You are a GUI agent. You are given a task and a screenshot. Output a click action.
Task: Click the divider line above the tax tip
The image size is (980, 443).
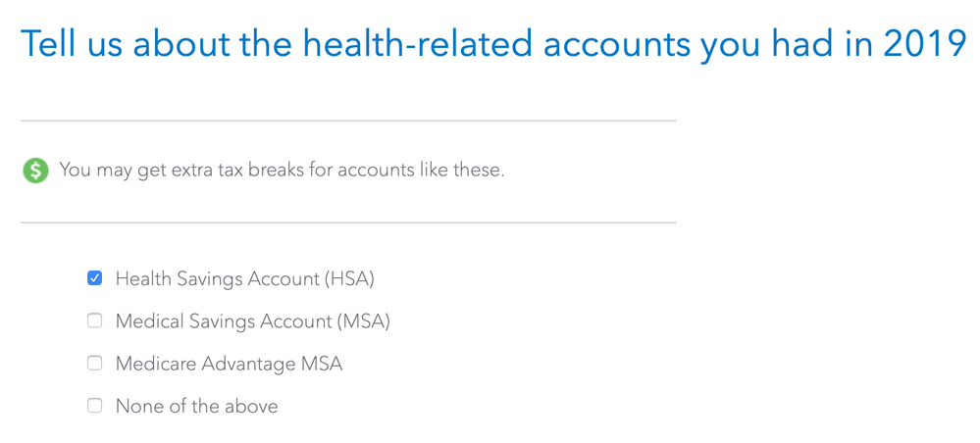[348, 121]
